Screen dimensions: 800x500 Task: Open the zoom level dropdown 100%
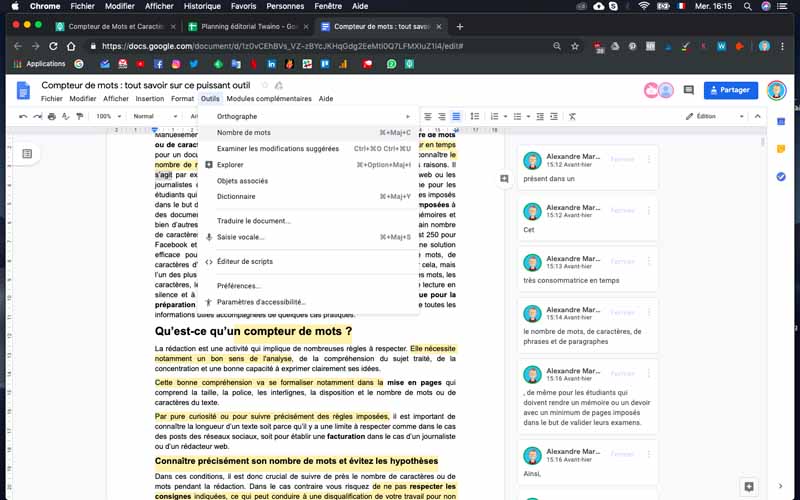(108, 116)
